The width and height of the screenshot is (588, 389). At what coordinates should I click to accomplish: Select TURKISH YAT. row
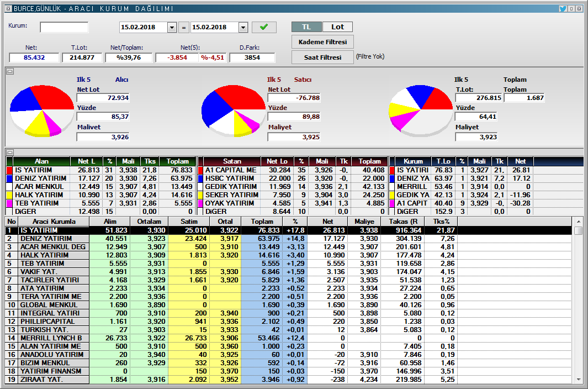pyautogui.click(x=288, y=329)
